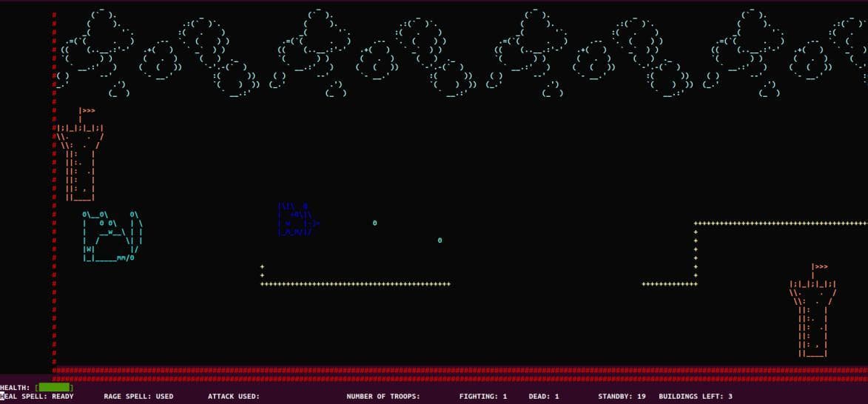
Task: Click the NUMBER OF TROOPS label
Action: click(x=383, y=397)
